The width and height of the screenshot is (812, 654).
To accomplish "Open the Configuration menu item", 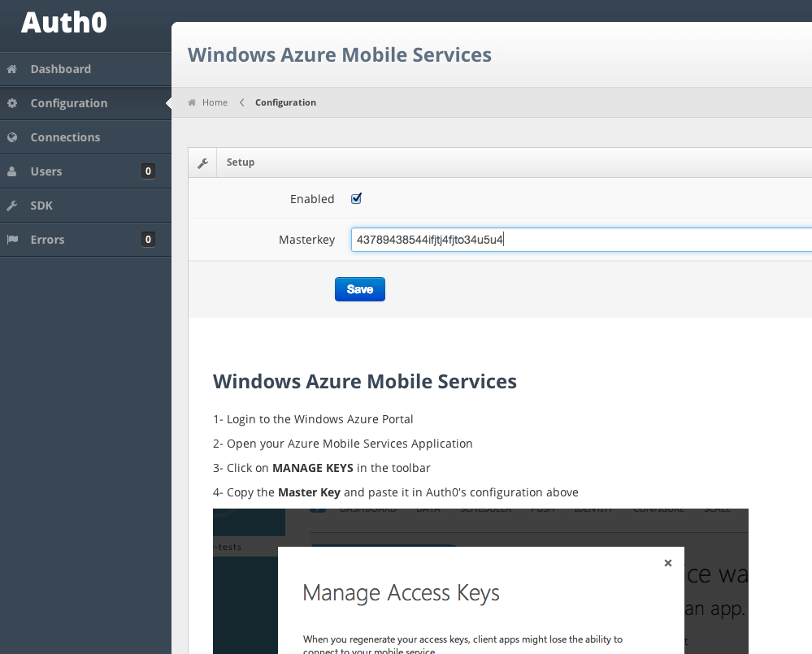I will tap(85, 103).
